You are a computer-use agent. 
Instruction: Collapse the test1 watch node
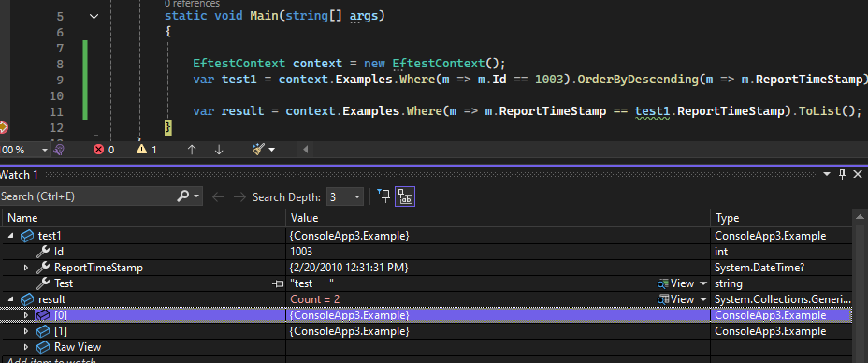[11, 237]
